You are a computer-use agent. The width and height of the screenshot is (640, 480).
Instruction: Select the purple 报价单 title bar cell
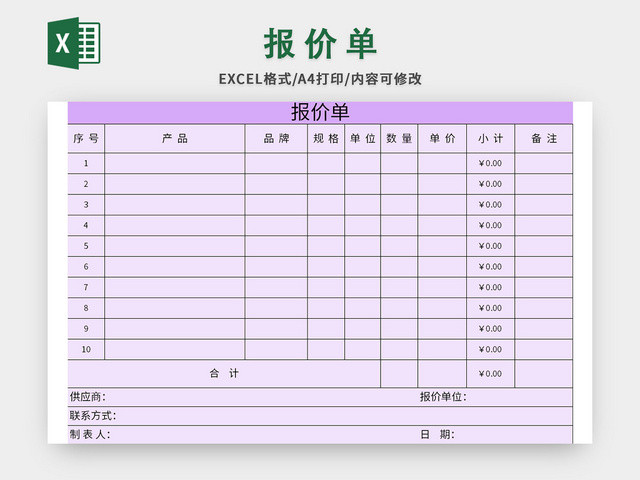[x=320, y=112]
